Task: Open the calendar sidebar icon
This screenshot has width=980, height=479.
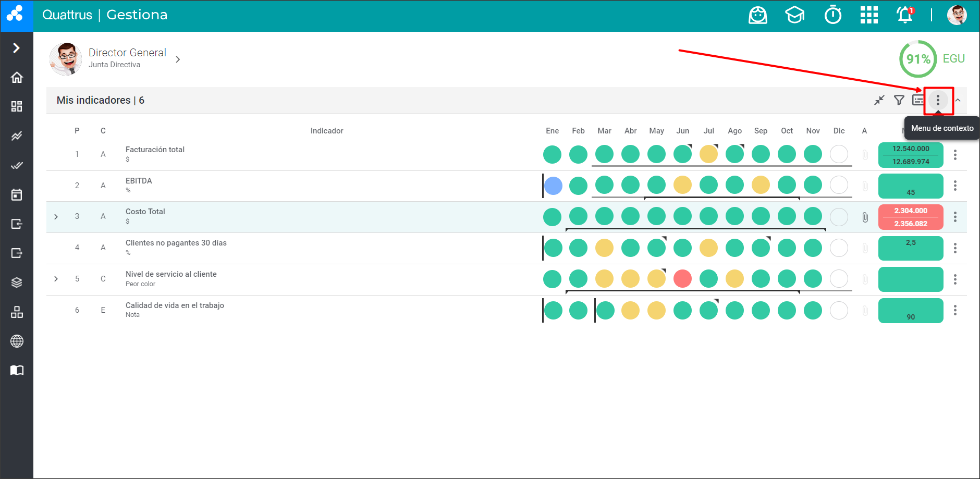Action: click(17, 195)
